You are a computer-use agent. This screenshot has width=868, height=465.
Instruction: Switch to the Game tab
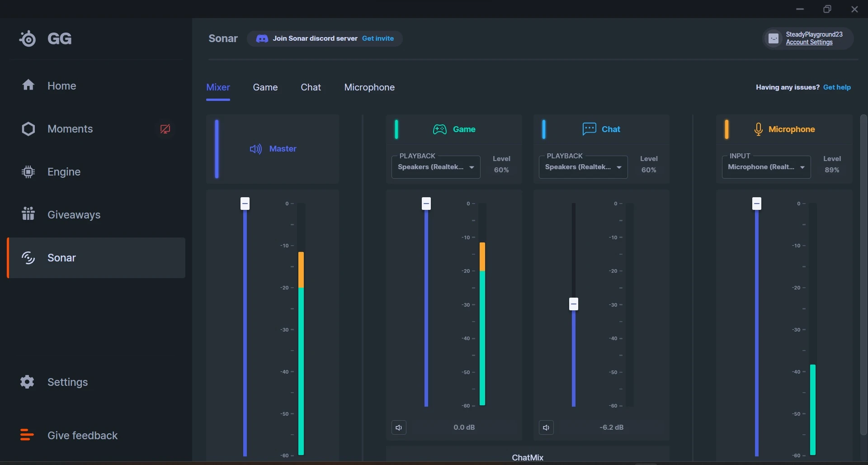[x=265, y=87]
